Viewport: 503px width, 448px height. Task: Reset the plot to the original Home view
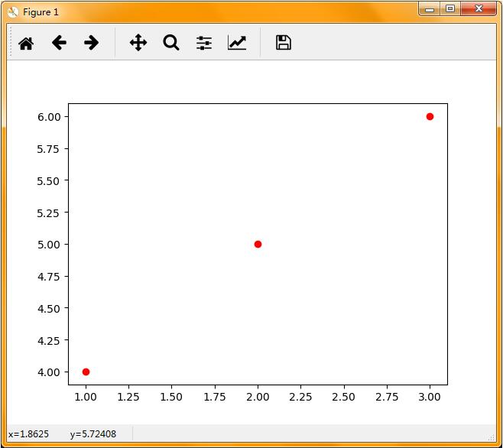click(26, 44)
